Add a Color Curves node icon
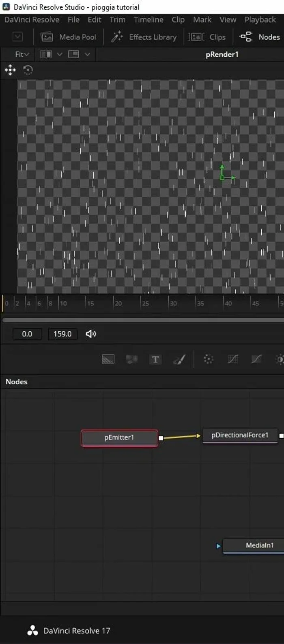Image resolution: width=284 pixels, height=644 pixels. click(256, 359)
